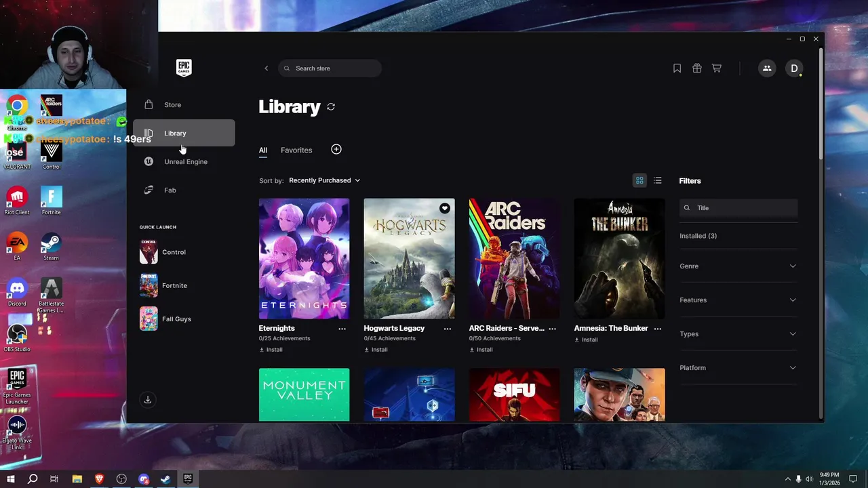Install Amnesia: The Bunker
This screenshot has width=868, height=488.
[x=587, y=340]
